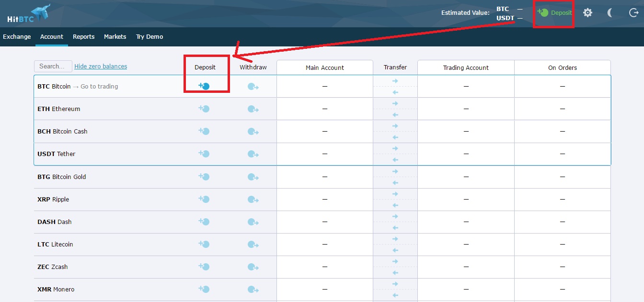Viewport: 644px width, 302px height.
Task: Select the BCH Bitcoin Cash row label
Action: [x=62, y=131]
